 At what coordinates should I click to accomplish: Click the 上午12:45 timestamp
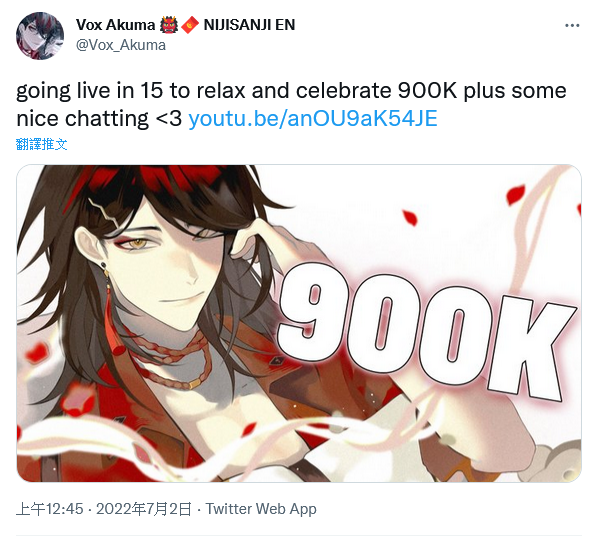50,509
